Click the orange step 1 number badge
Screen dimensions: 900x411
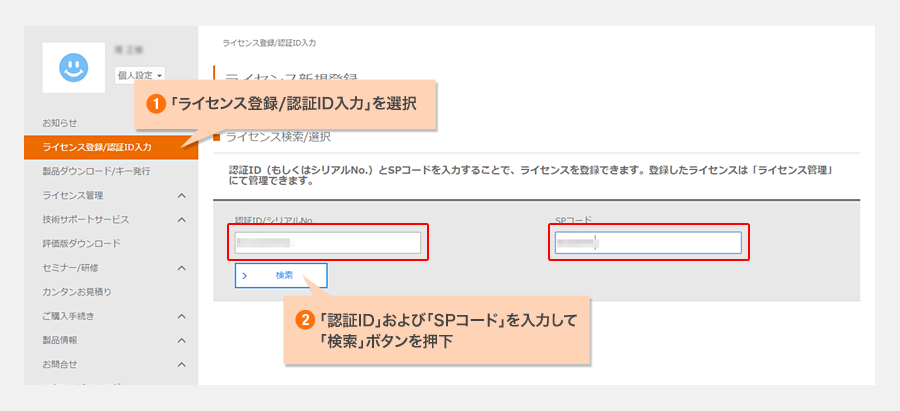157,104
